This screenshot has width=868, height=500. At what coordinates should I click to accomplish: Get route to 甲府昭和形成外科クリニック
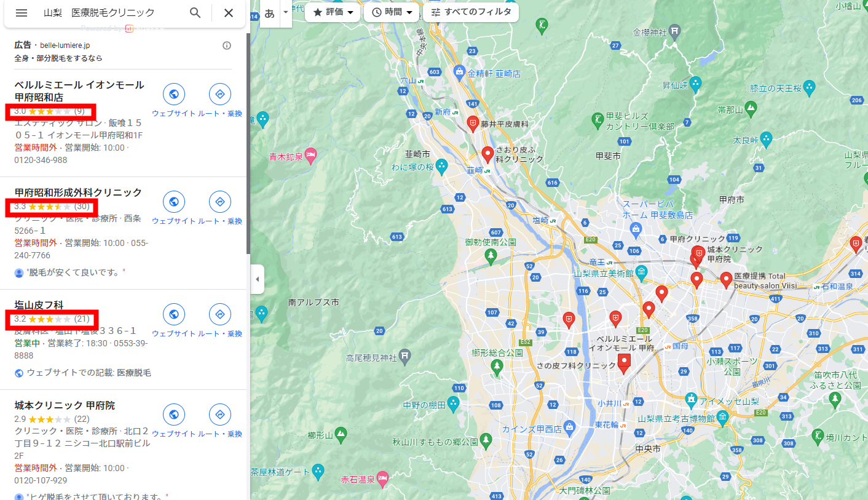(220, 202)
